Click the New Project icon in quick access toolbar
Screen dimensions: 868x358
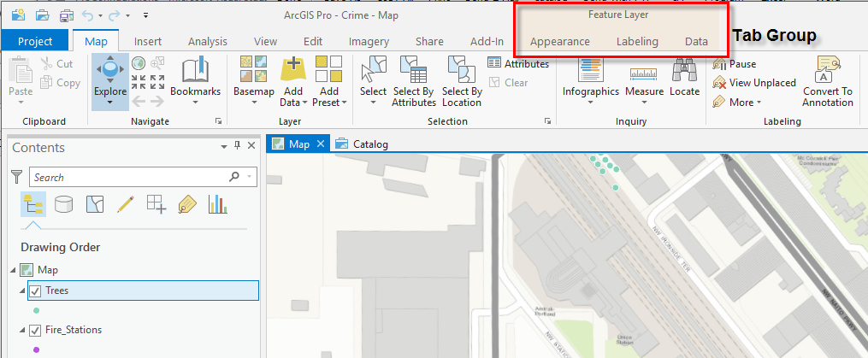[x=18, y=15]
